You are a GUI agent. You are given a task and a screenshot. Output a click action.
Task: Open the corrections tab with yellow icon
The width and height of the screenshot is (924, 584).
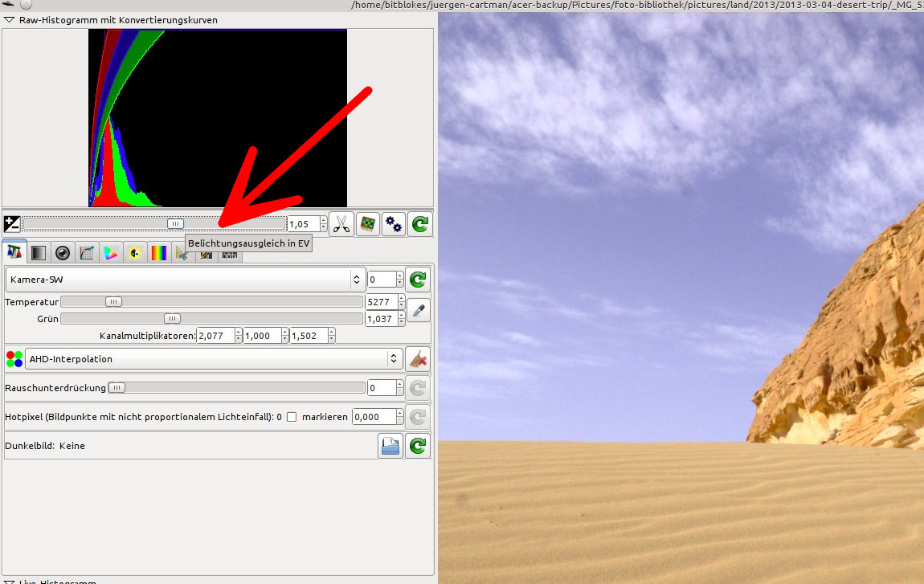(135, 253)
